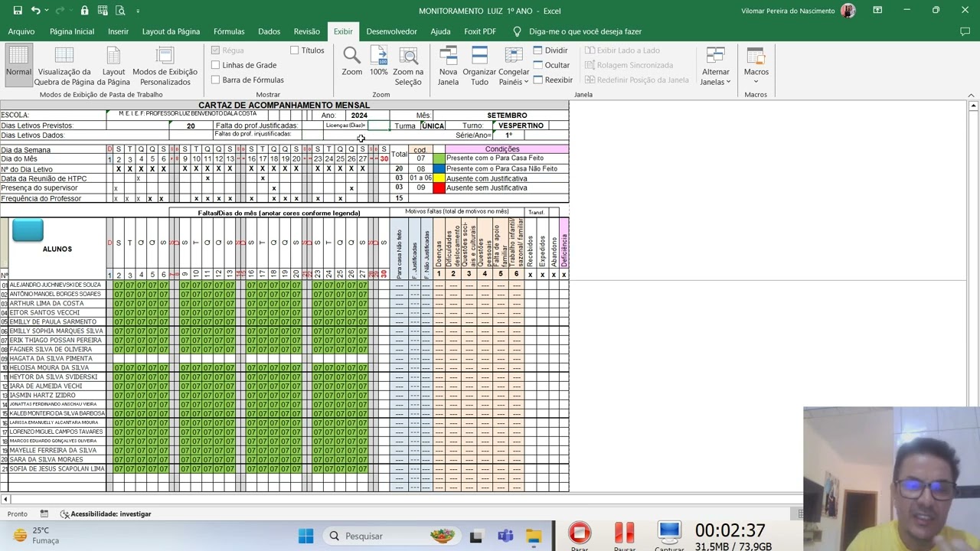Click the ribbon display options icon
This screenshot has width=980, height=551.
877,11
